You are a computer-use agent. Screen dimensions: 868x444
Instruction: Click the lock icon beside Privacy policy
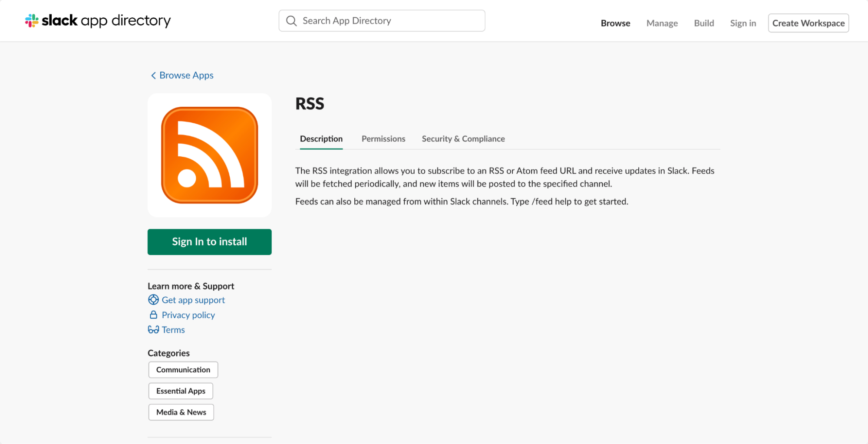tap(153, 315)
